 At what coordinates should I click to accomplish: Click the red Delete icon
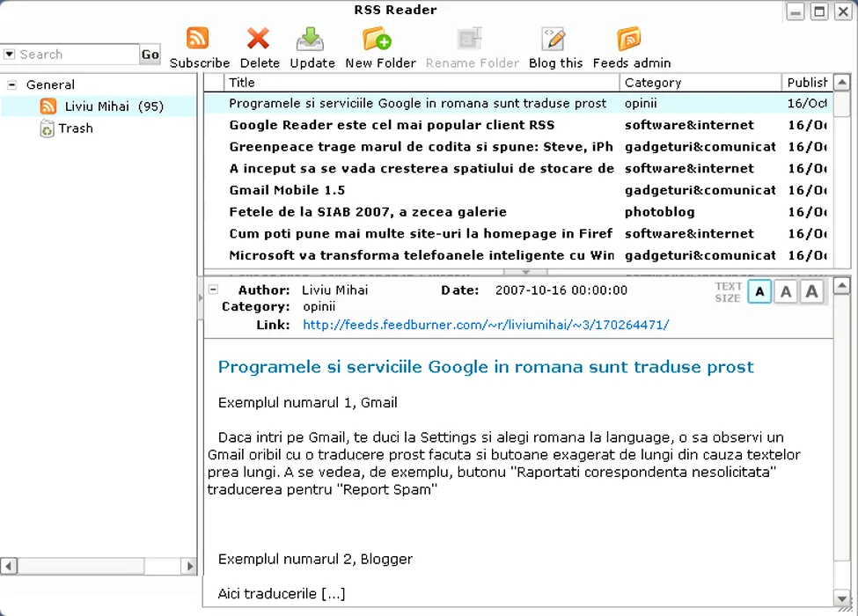point(259,40)
